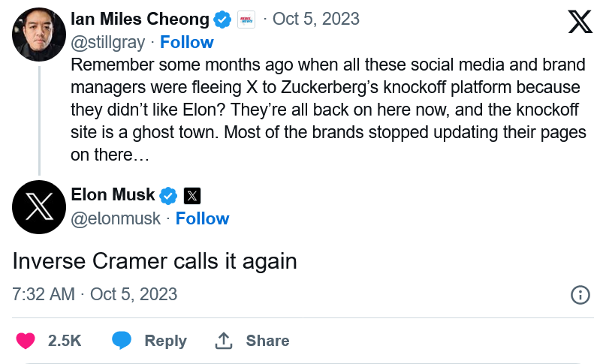Image resolution: width=600 pixels, height=364 pixels.
Task: Click the blue reply speech bubble icon
Action: point(122,341)
